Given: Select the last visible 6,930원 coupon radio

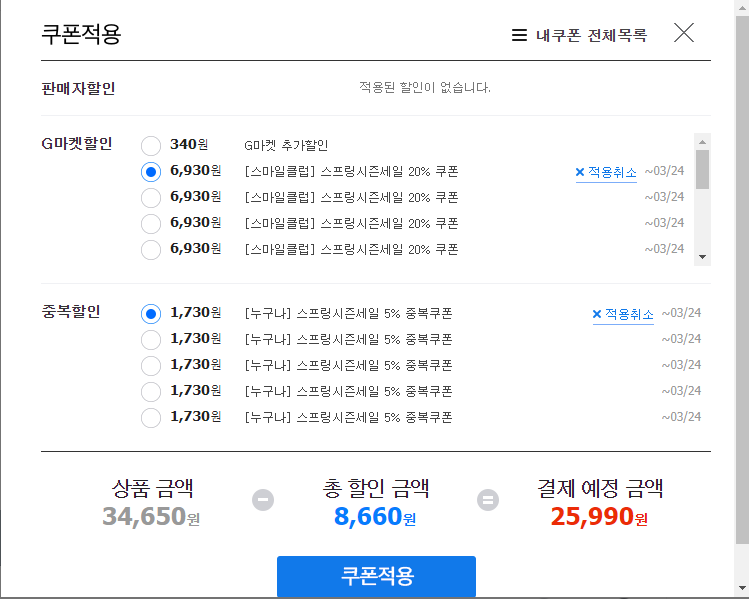Looking at the screenshot, I should point(151,250).
